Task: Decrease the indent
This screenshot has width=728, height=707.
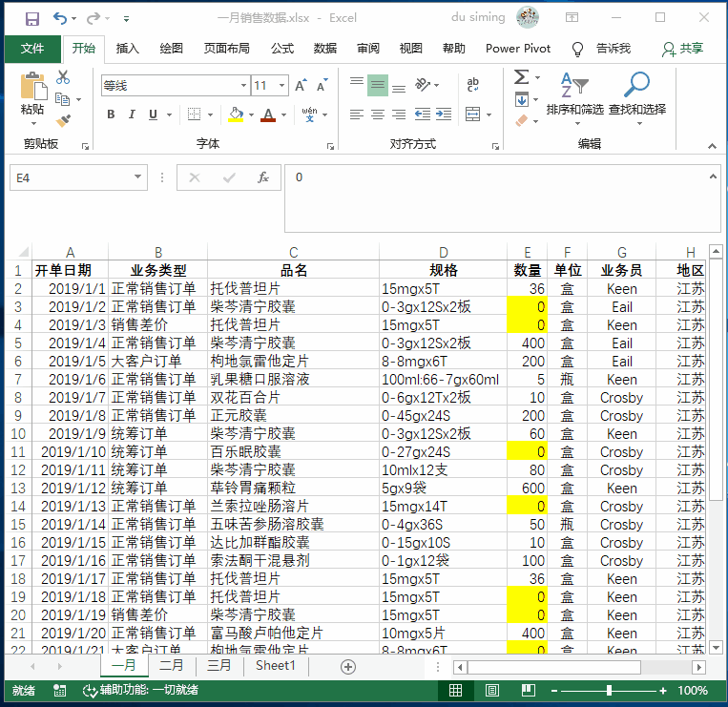Action: pyautogui.click(x=422, y=114)
